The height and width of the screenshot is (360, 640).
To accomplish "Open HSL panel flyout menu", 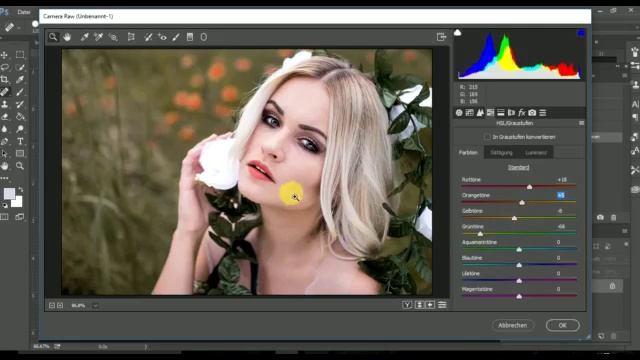I will coord(581,123).
